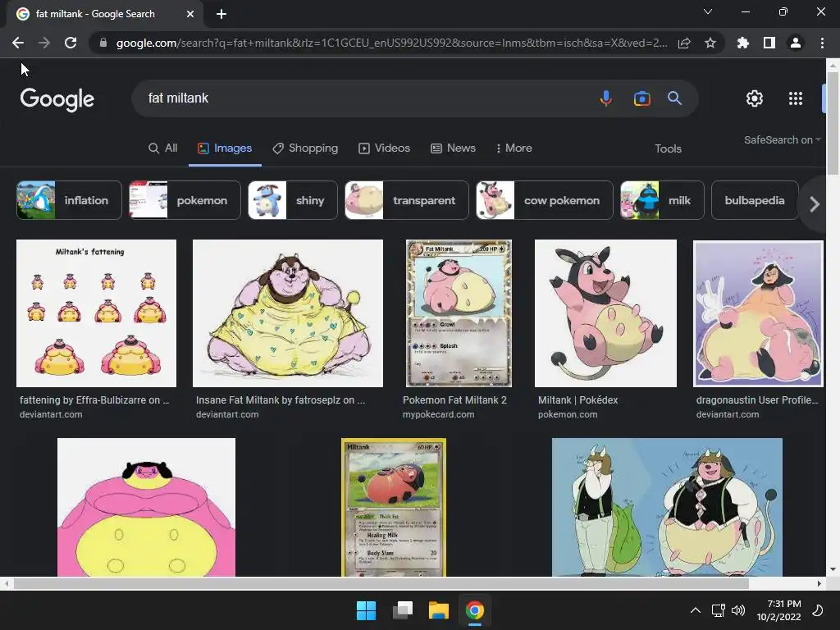Open Google quick settings gear
840x630 pixels.
pyautogui.click(x=755, y=98)
